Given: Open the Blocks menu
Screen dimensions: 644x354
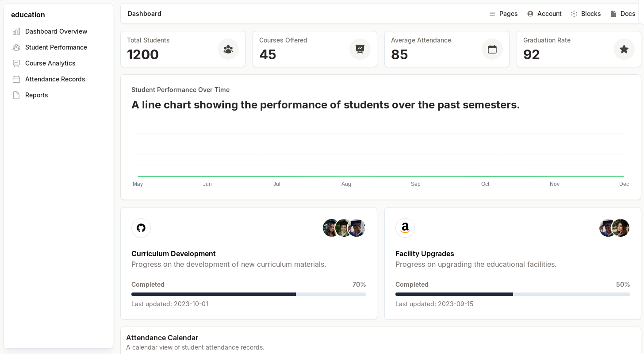Looking at the screenshot, I should pyautogui.click(x=586, y=14).
